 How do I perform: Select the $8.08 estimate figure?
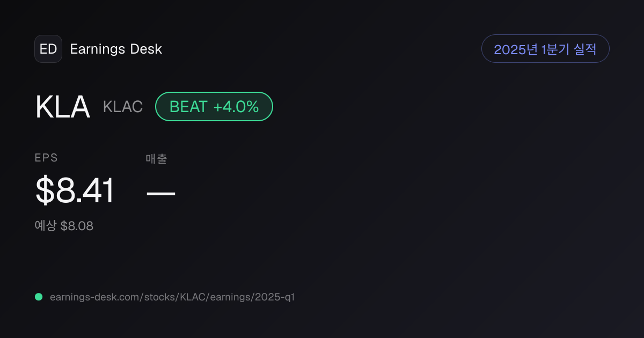click(77, 226)
